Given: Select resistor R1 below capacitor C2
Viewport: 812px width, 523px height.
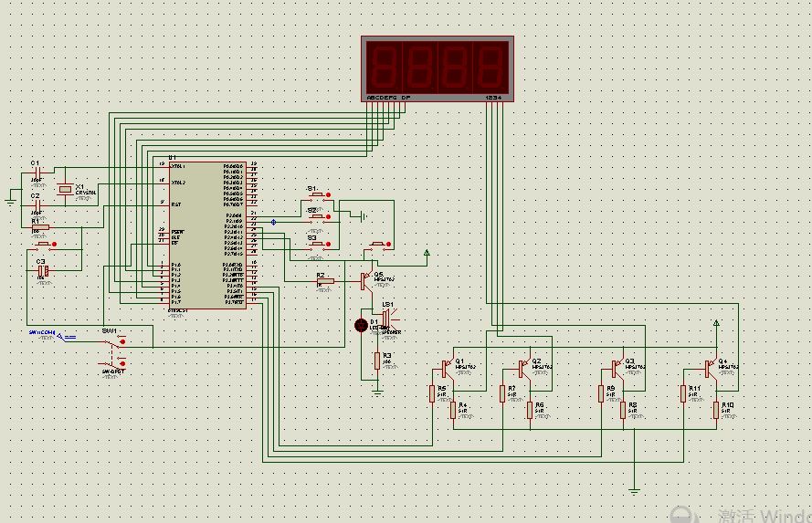Looking at the screenshot, I should click(40, 227).
